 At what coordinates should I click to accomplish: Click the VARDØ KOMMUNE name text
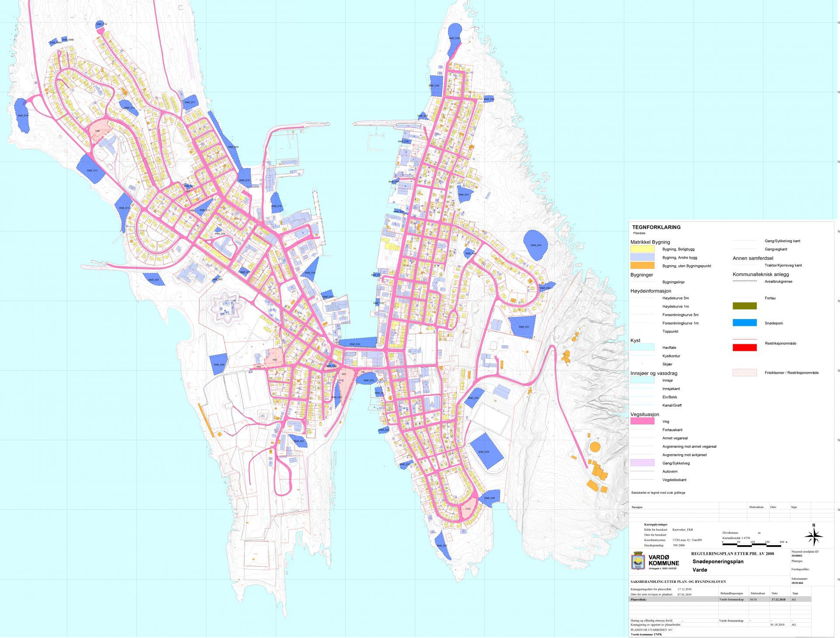point(664,560)
